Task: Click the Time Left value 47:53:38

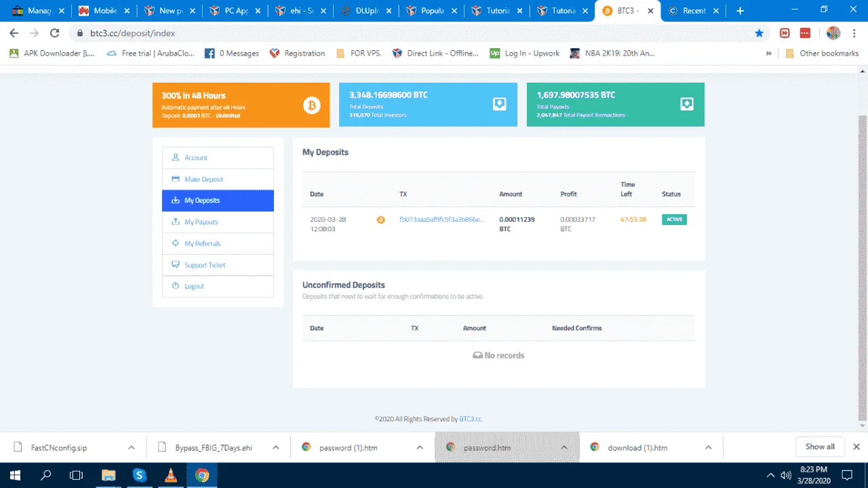Action: (x=633, y=220)
